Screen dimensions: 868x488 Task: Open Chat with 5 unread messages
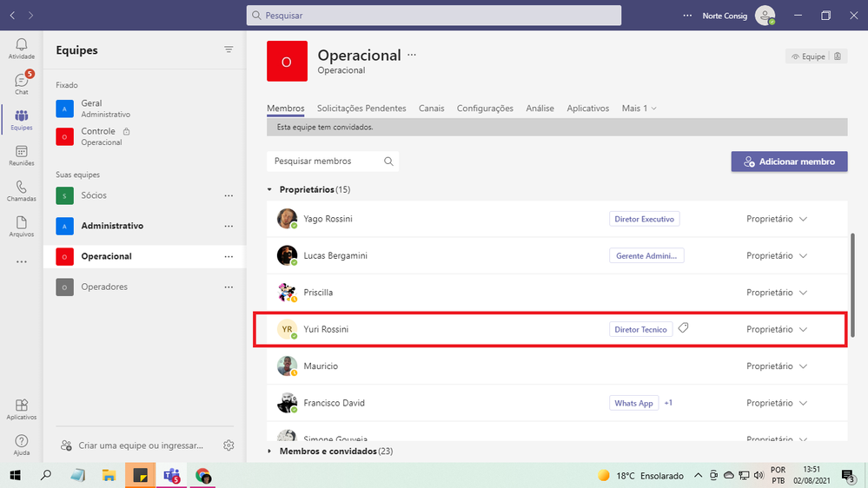pos(21,83)
